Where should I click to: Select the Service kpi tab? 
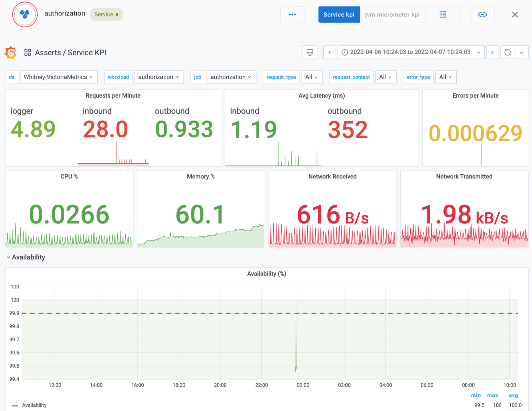pos(339,15)
